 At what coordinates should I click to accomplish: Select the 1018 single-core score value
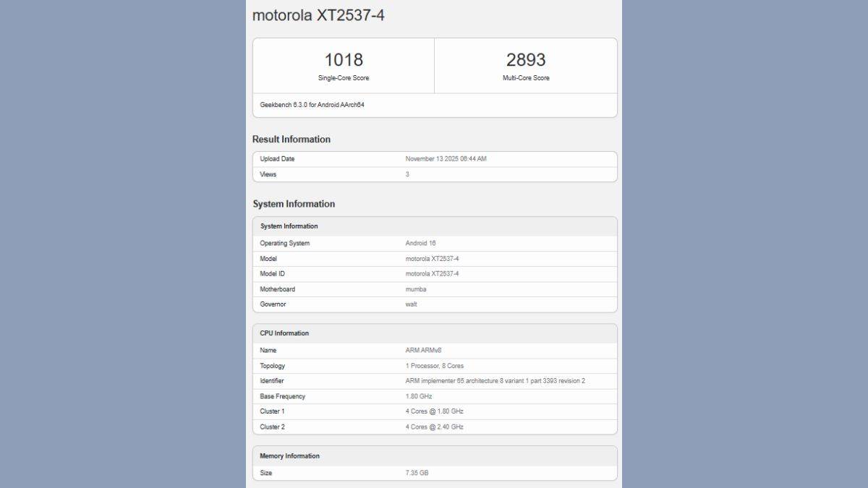pos(343,60)
